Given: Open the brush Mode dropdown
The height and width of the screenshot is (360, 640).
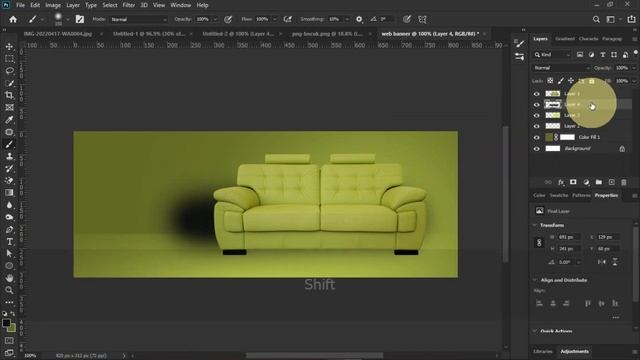Looking at the screenshot, I should tap(139, 19).
